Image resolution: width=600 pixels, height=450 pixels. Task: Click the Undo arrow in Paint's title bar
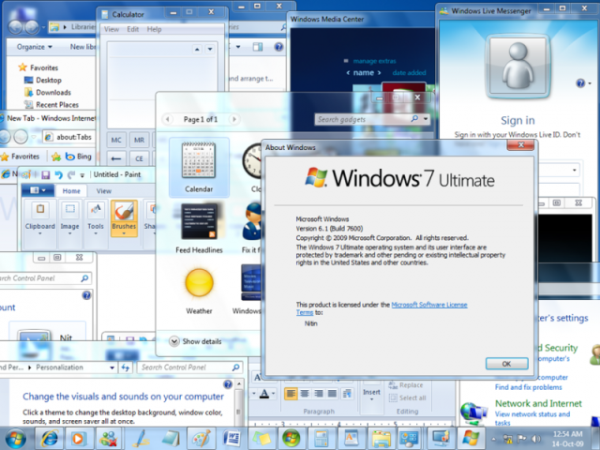58,175
